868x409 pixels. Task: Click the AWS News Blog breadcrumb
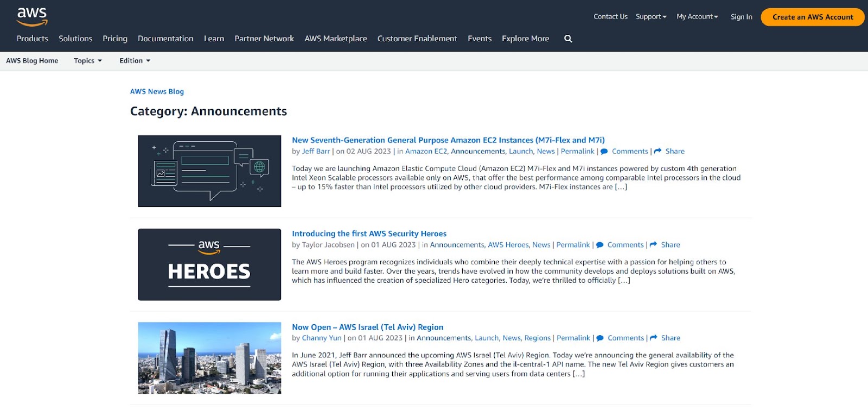point(157,91)
